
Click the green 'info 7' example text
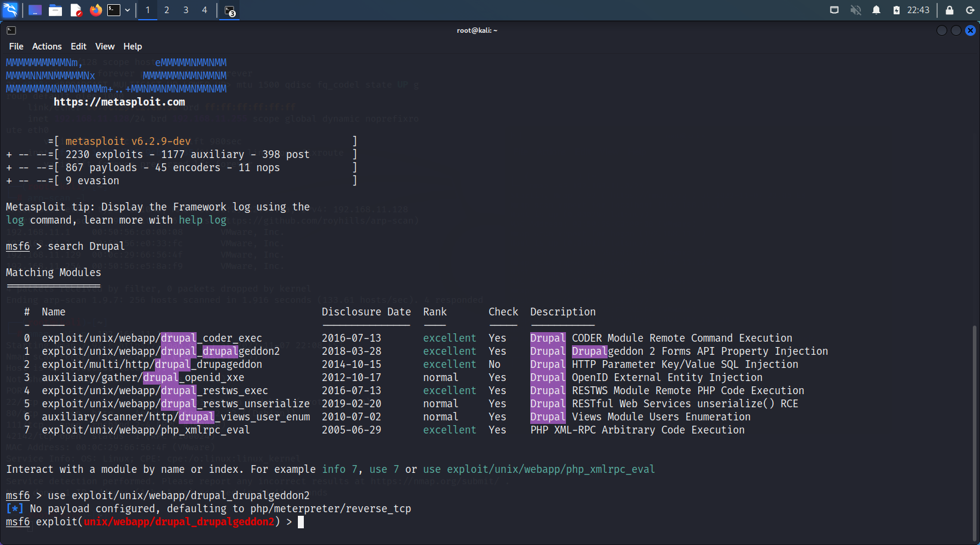(340, 469)
